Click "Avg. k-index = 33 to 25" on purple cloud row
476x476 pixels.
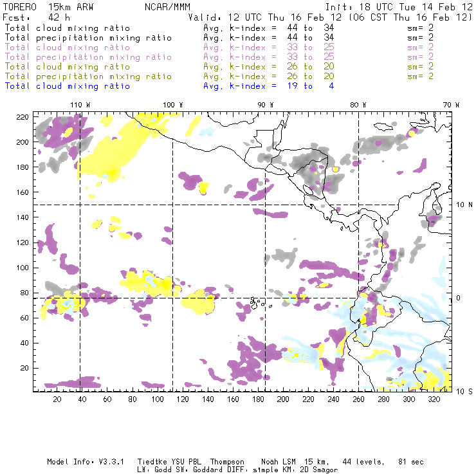(x=269, y=48)
